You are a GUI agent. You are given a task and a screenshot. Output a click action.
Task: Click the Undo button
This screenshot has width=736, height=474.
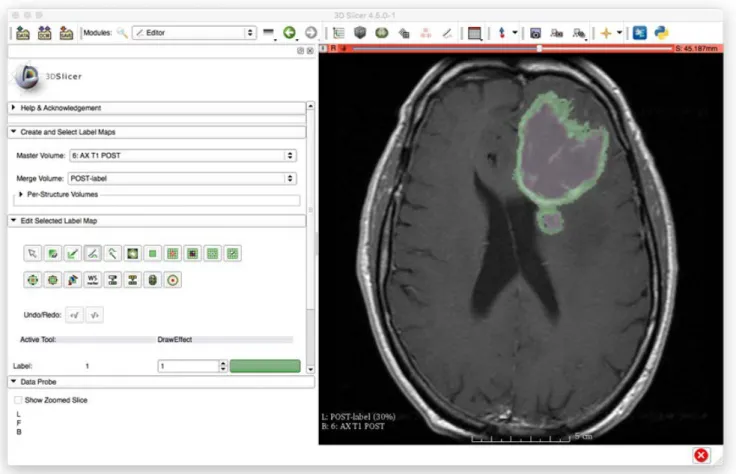(x=75, y=315)
